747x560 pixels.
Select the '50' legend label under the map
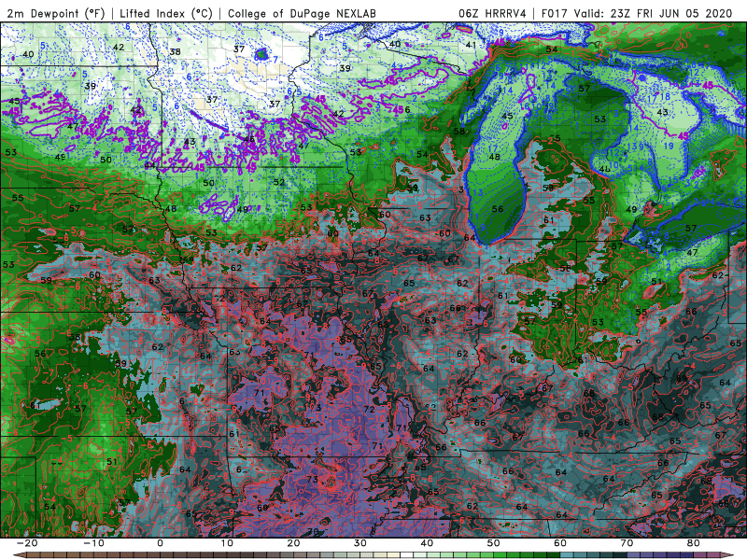[x=494, y=543]
